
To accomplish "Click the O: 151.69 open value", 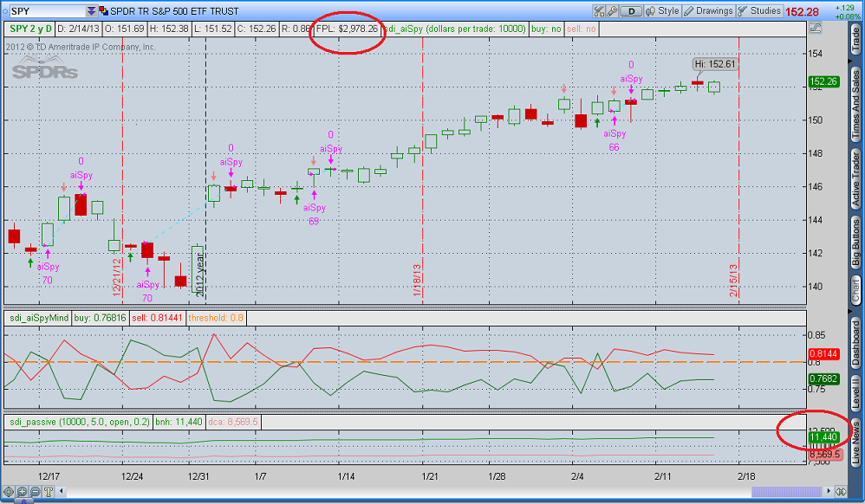I will 124,29.
